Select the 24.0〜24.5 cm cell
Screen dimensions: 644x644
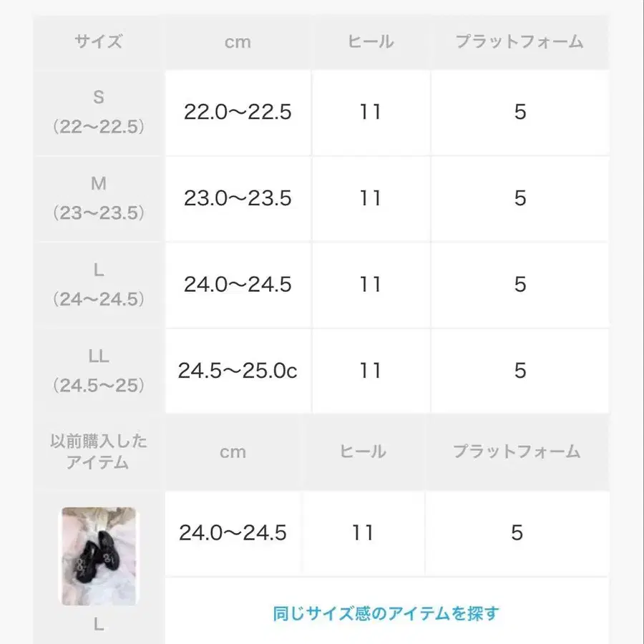pos(238,284)
